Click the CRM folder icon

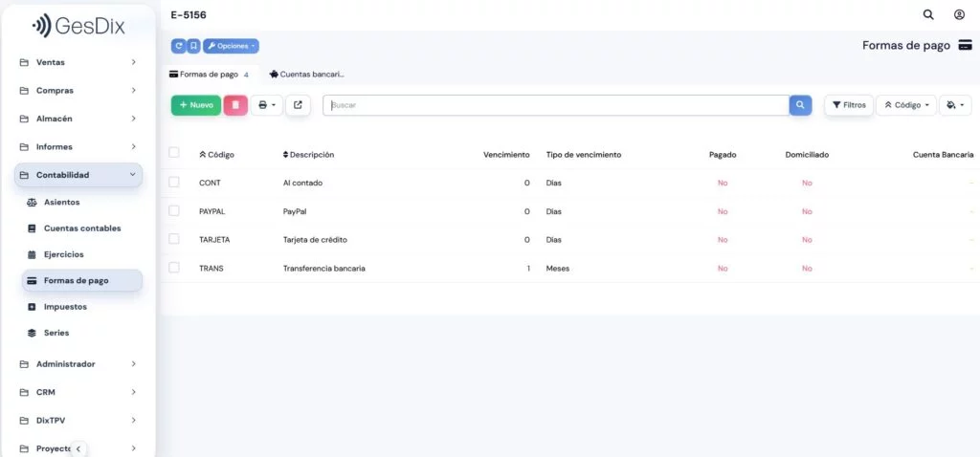24,392
